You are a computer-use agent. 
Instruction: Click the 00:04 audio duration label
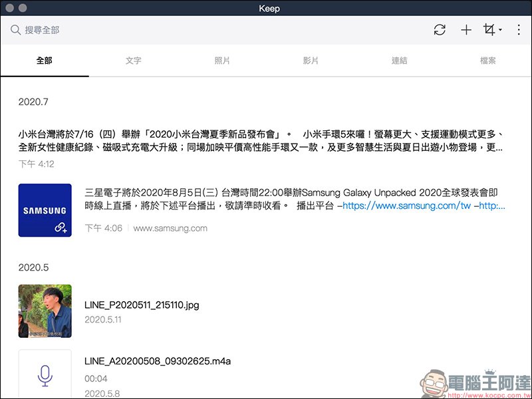point(96,378)
